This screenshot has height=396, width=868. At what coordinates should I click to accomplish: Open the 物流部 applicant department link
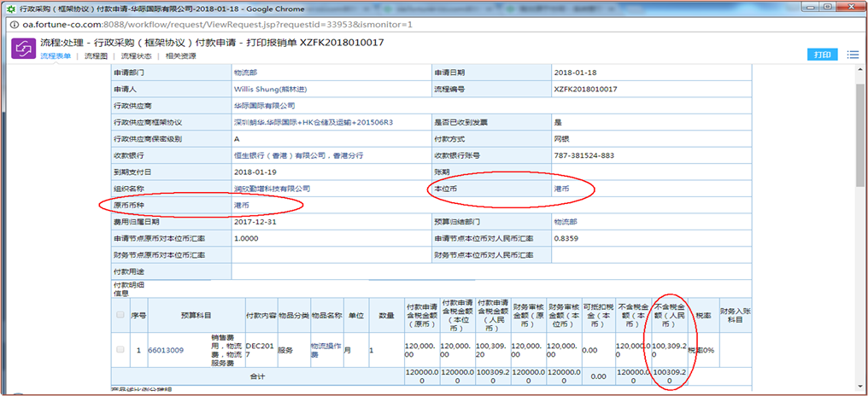pyautogui.click(x=245, y=73)
